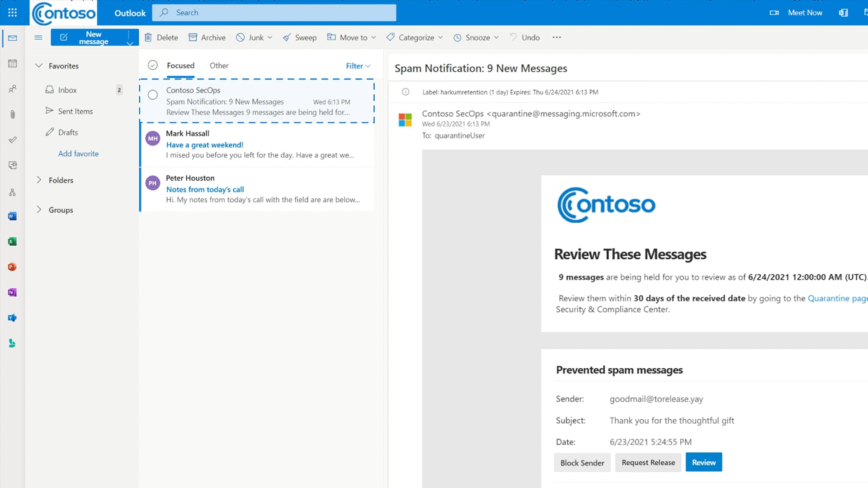This screenshot has width=868, height=488.
Task: Open the Quarantine page link
Action: pyautogui.click(x=837, y=298)
